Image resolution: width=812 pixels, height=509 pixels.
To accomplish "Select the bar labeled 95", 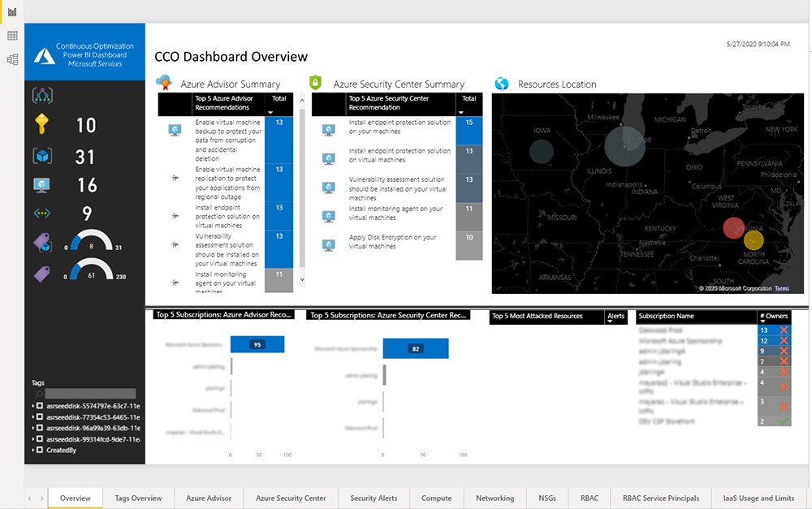I will (x=257, y=344).
